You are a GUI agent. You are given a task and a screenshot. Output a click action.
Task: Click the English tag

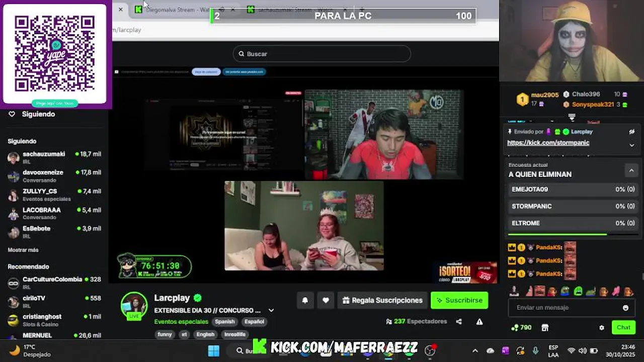205,334
